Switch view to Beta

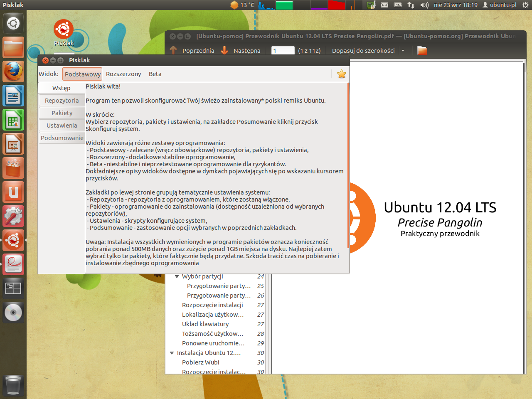(x=155, y=74)
